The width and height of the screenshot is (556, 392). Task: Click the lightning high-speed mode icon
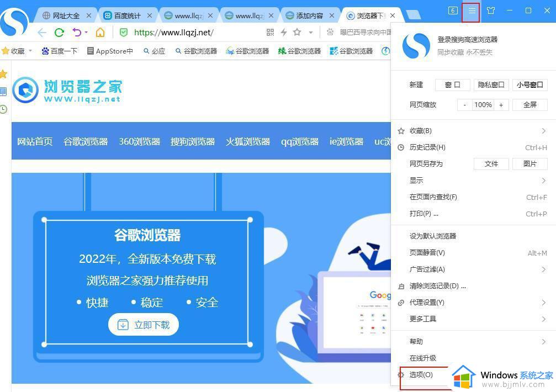[x=284, y=33]
